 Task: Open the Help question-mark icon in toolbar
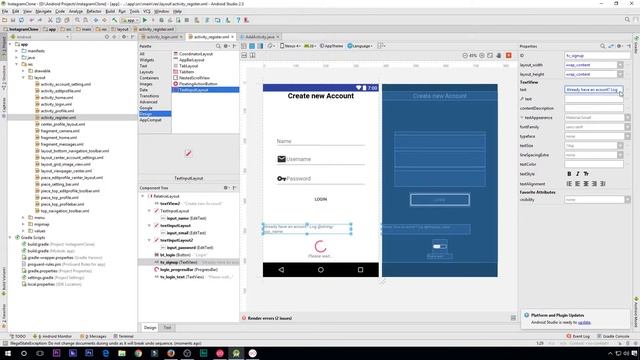[x=238, y=20]
